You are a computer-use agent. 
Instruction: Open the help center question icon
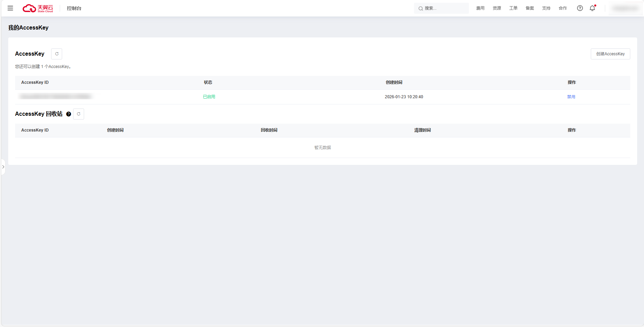(x=580, y=8)
